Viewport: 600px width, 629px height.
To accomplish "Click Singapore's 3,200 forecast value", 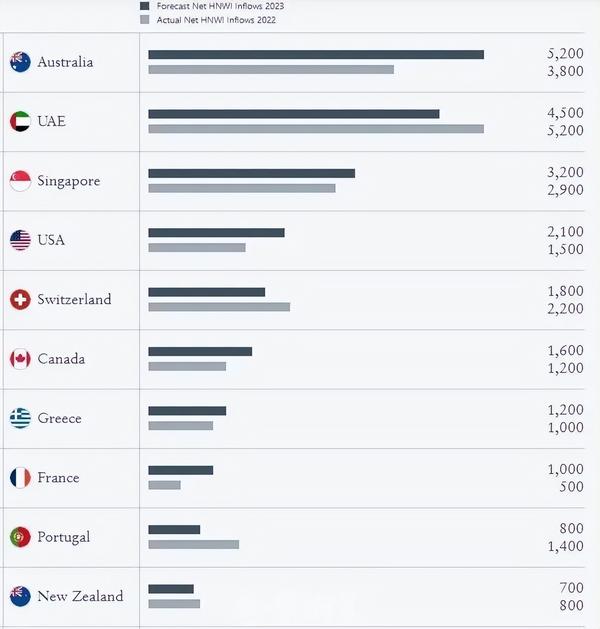I will (x=565, y=173).
